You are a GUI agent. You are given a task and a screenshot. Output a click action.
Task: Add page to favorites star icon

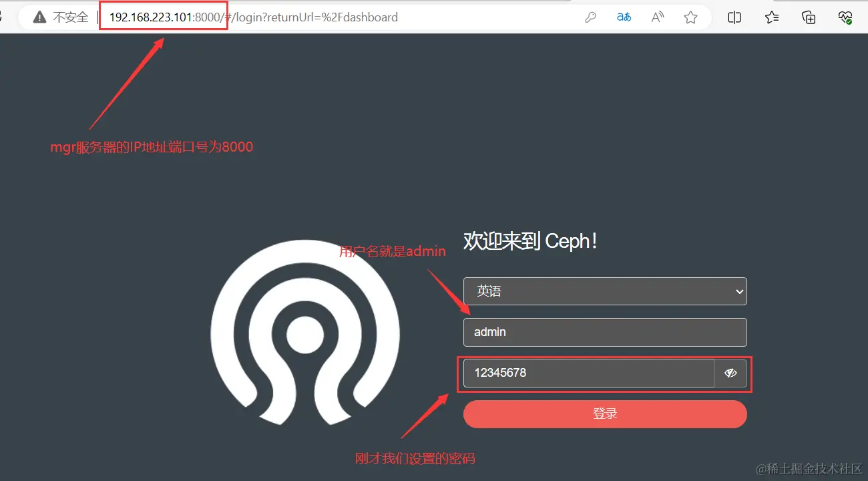tap(691, 17)
